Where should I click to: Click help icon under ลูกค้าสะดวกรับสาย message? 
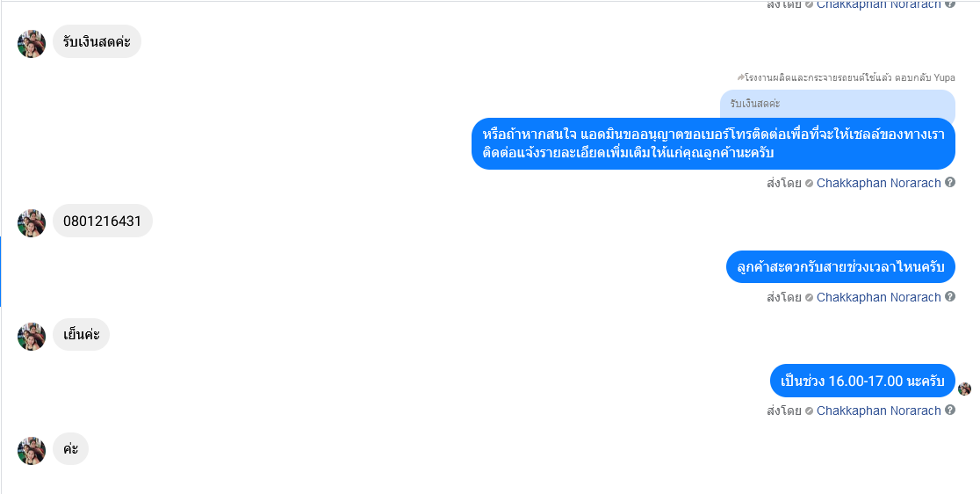(950, 296)
